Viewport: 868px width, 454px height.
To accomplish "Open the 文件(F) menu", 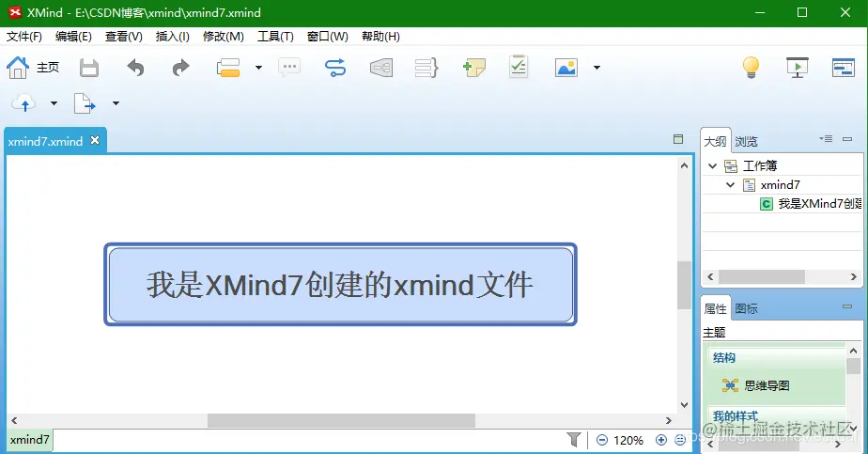I will coord(24,37).
